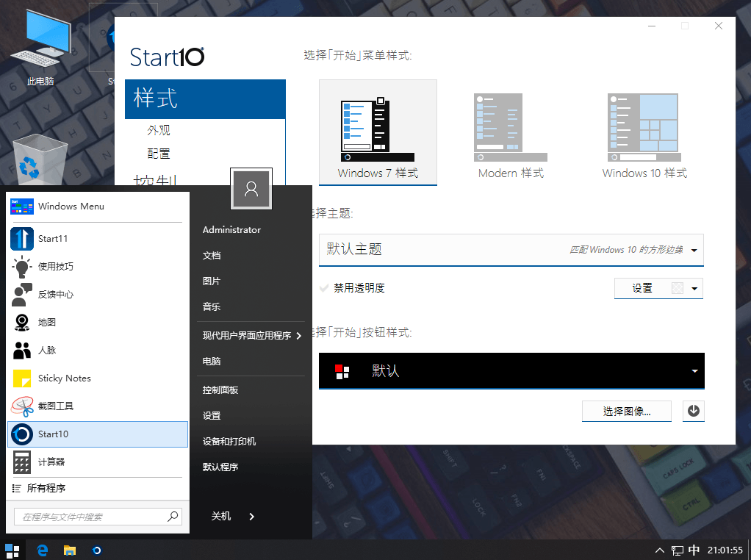Open Windows Menu tile icon
751x560 pixels.
22,207
